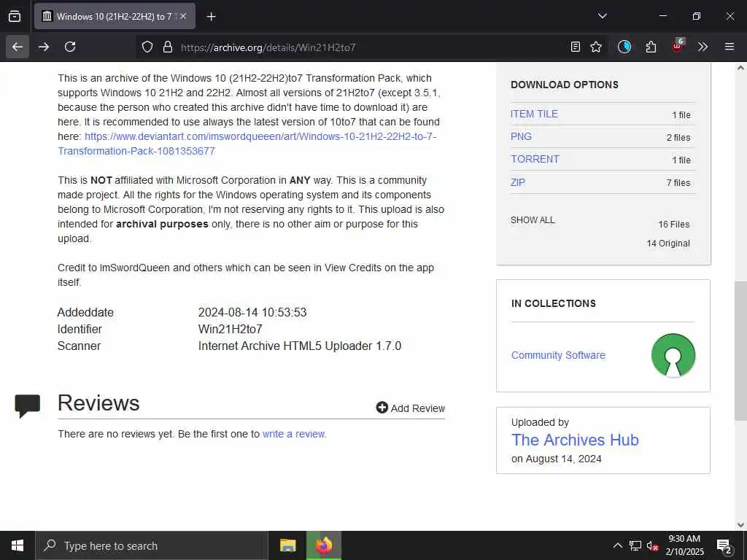Open the deviantart.com transformation pack link

point(247,144)
